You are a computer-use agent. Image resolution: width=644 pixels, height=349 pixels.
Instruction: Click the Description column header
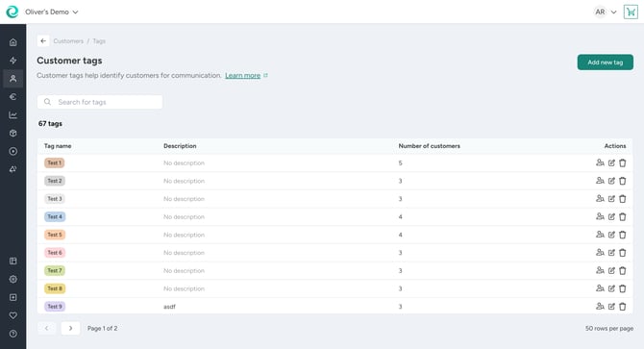click(x=180, y=146)
